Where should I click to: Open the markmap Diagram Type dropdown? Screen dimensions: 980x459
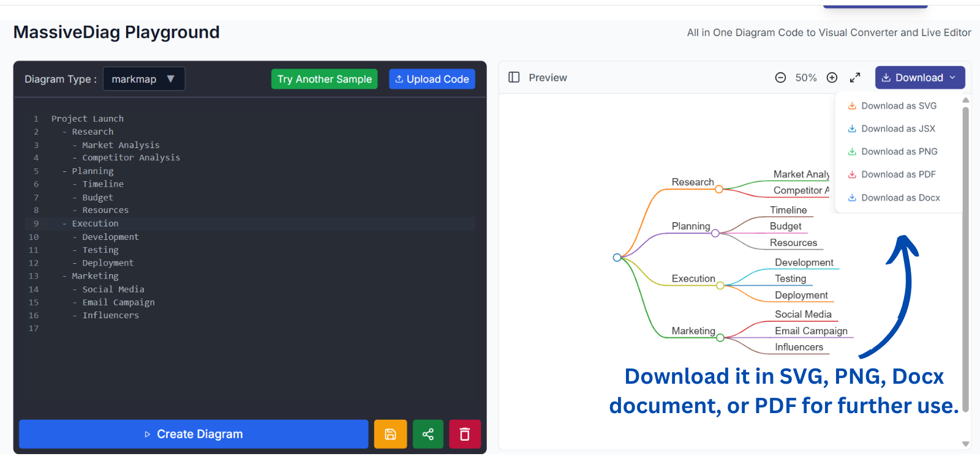(144, 79)
